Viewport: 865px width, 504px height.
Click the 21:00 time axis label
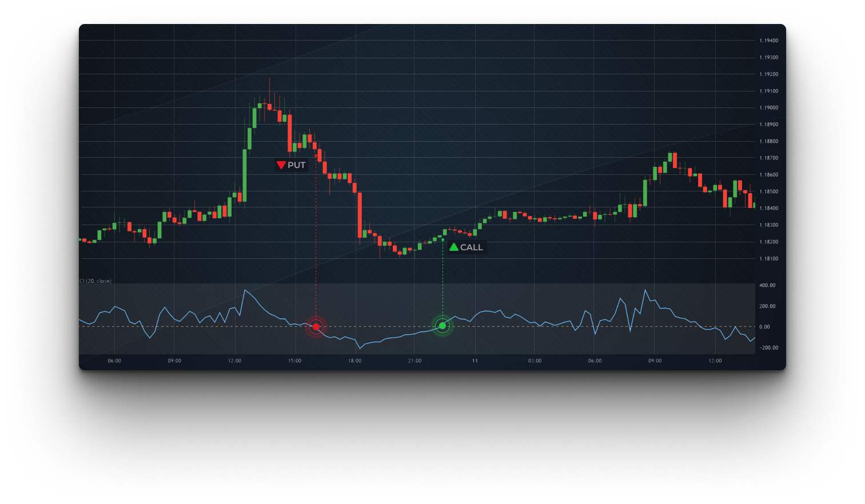414,361
